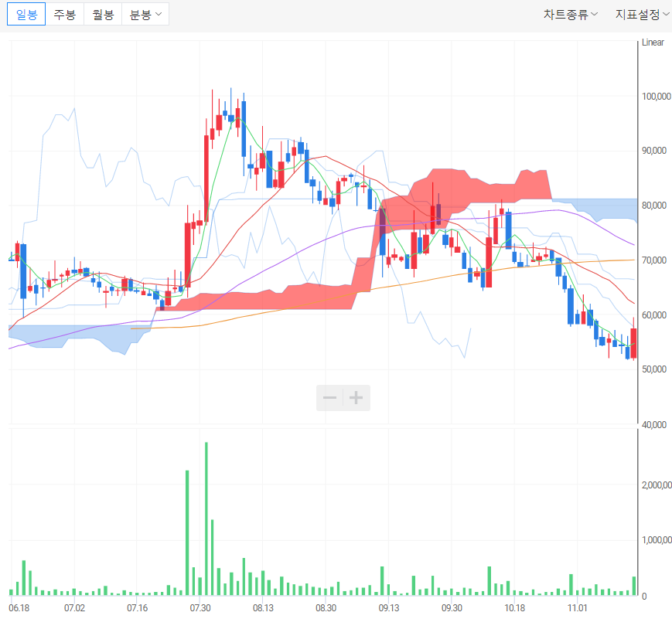Click the 09.30 date label

pos(452,608)
